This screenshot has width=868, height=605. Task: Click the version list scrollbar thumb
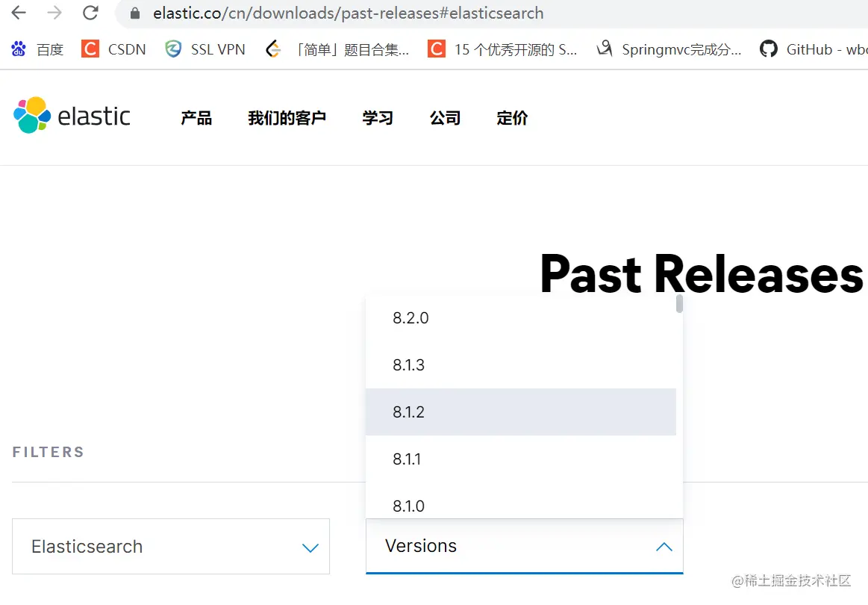click(679, 303)
